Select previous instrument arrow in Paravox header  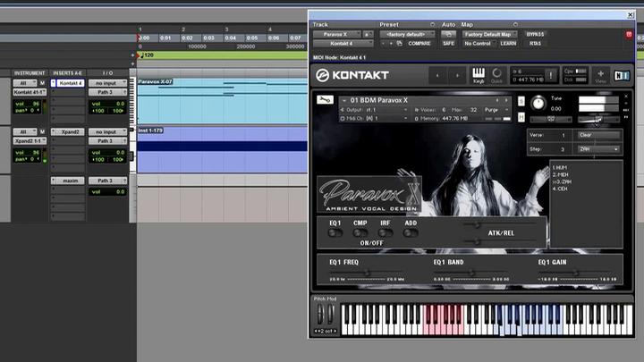[497, 100]
